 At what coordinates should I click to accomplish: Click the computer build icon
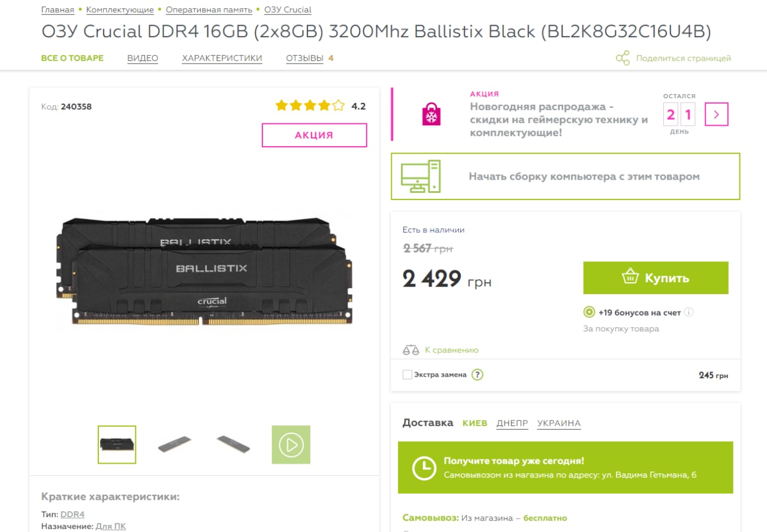(x=421, y=176)
